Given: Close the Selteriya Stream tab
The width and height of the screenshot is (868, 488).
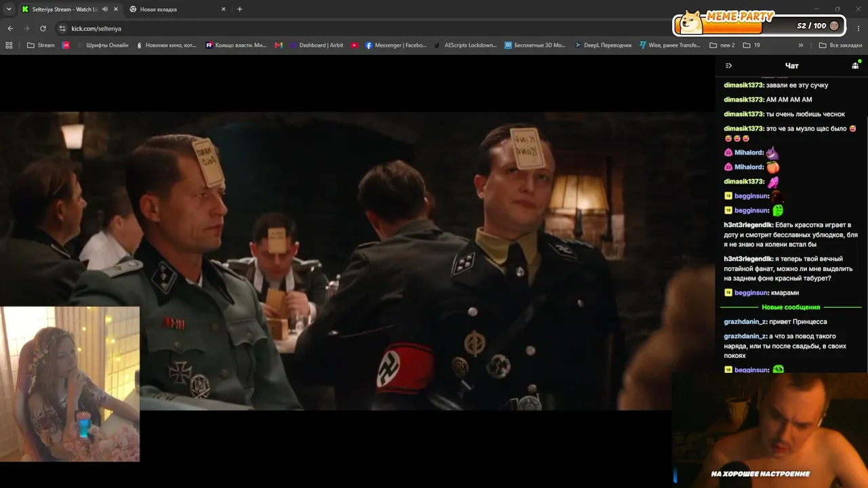Looking at the screenshot, I should (116, 9).
